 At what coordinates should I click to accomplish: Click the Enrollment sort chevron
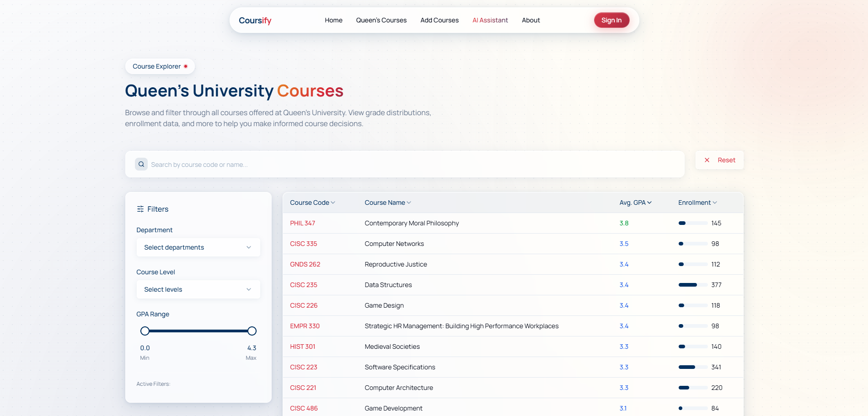tap(715, 203)
